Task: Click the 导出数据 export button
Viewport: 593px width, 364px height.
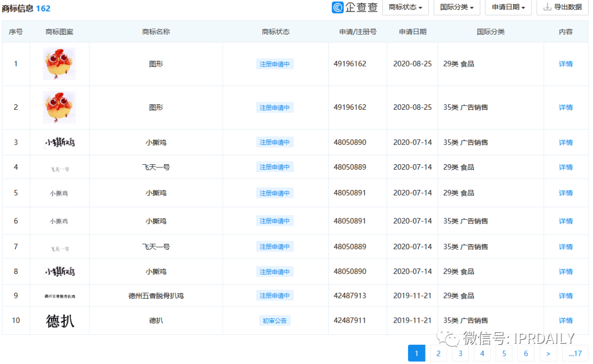Action: click(562, 7)
